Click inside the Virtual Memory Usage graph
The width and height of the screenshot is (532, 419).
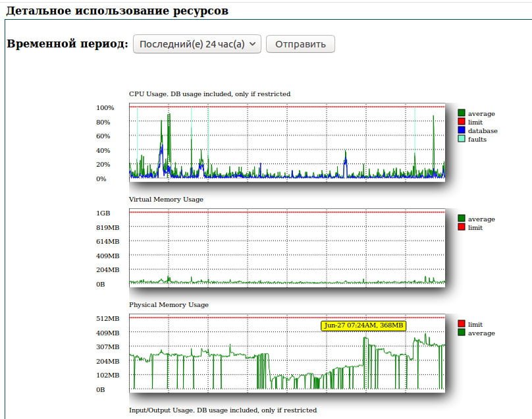[x=287, y=248]
